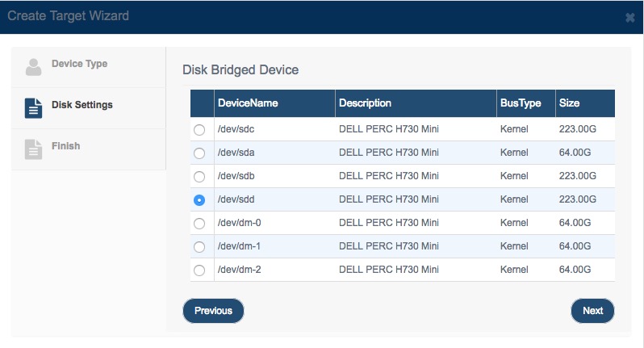Select the /dev/sda radio button
Viewport: 644px width, 348px height.
coord(199,153)
